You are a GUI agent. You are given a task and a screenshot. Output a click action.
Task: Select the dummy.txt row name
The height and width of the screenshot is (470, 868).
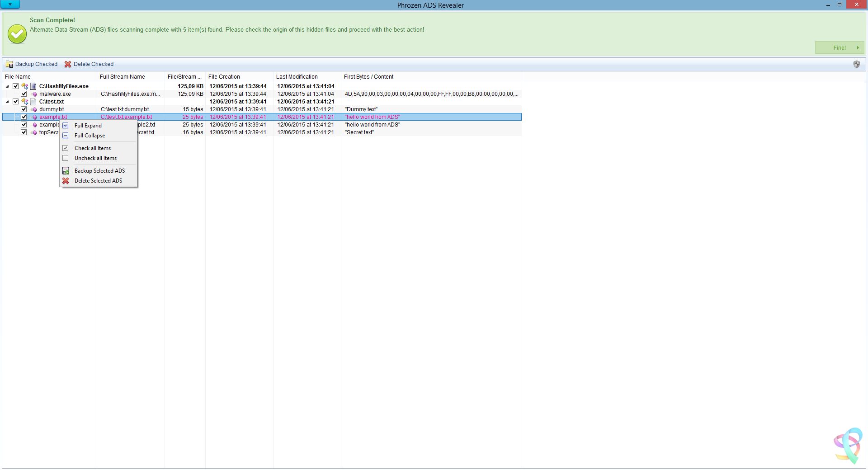52,109
